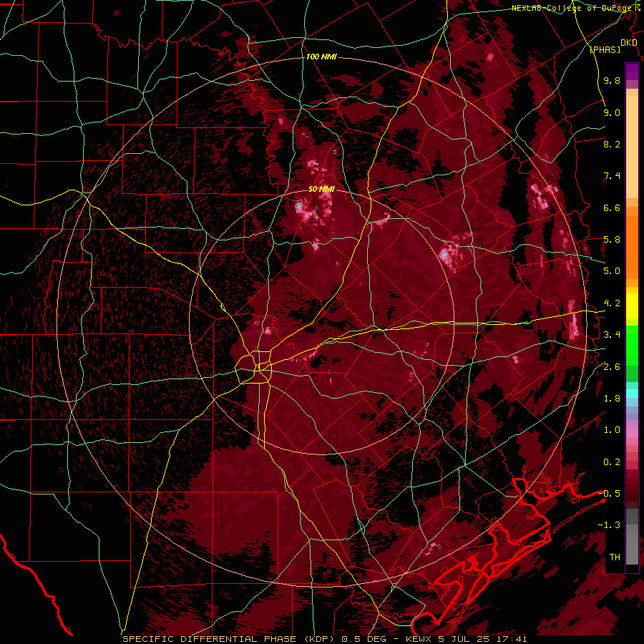This screenshot has width=644, height=644.
Task: Pick the cyan segment of the color bar
Action: click(x=632, y=394)
